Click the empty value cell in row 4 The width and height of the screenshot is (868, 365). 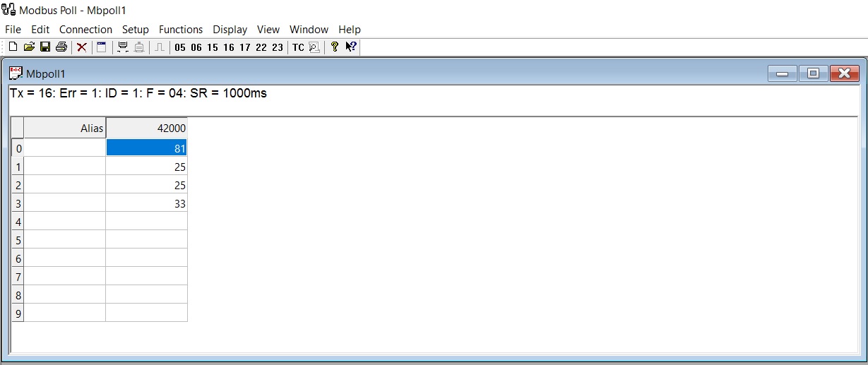147,222
